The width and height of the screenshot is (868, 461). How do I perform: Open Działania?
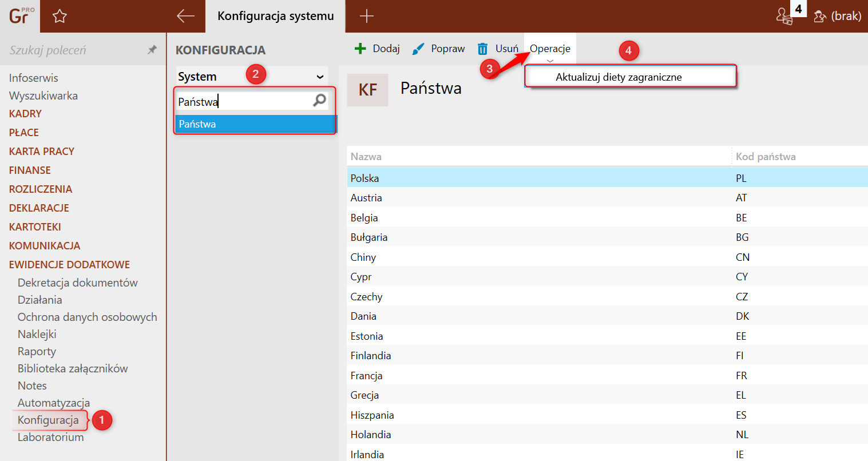pyautogui.click(x=39, y=300)
